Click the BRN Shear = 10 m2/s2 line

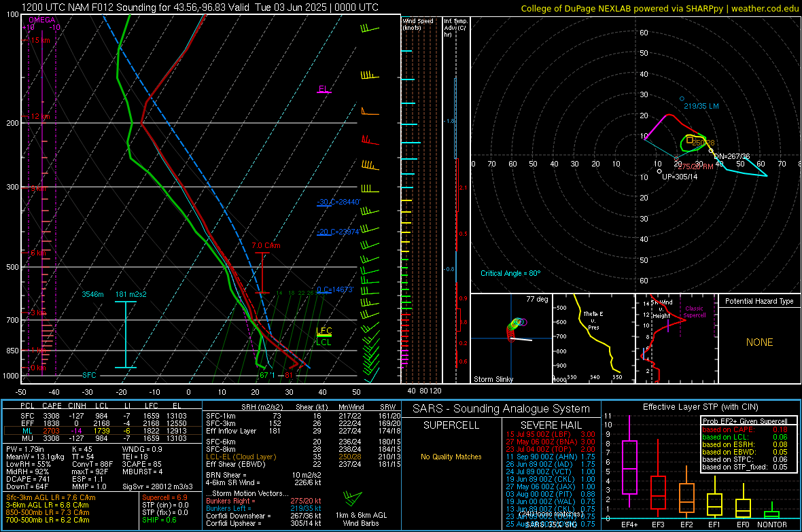(x=264, y=475)
